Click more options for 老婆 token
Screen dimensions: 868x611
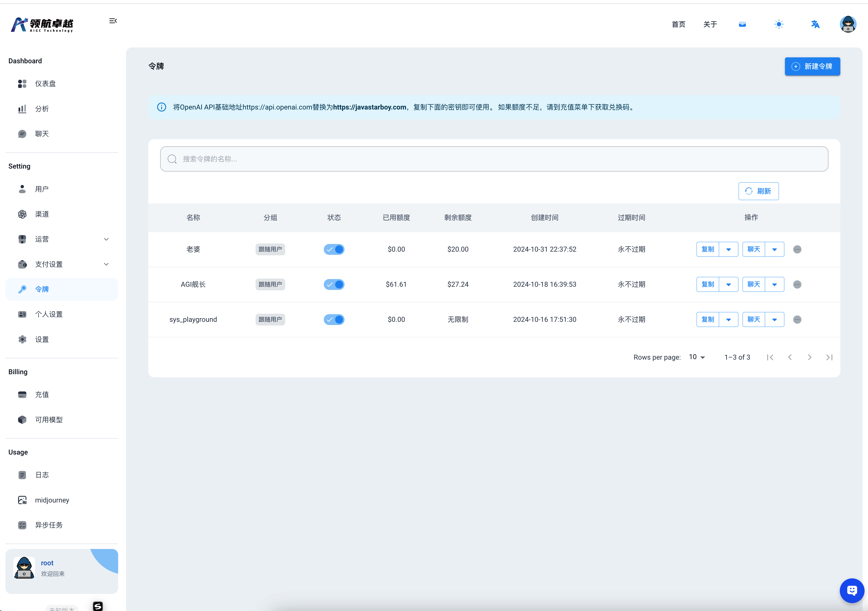tap(797, 250)
